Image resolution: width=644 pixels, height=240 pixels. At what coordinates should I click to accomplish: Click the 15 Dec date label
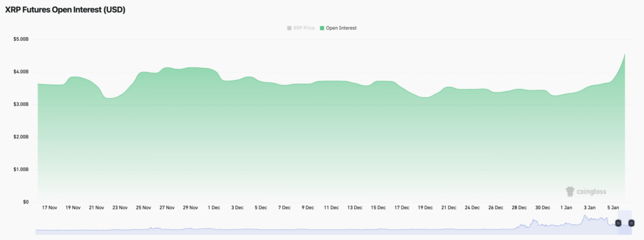pos(378,207)
